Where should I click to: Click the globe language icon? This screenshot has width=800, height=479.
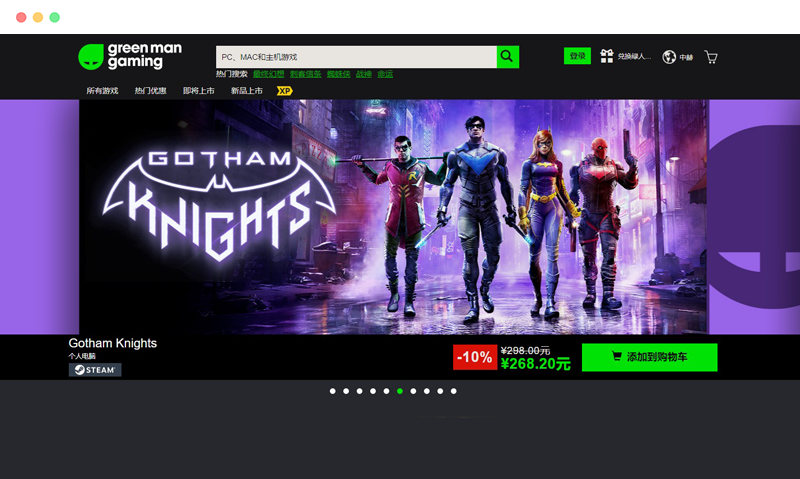tap(669, 57)
